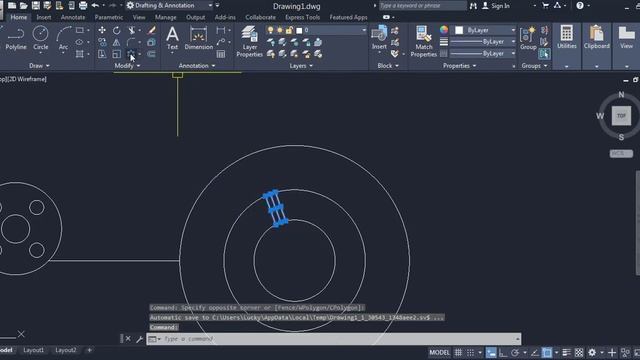Toggle lineweight display in status bar
640x360 pixels.
click(x=566, y=353)
